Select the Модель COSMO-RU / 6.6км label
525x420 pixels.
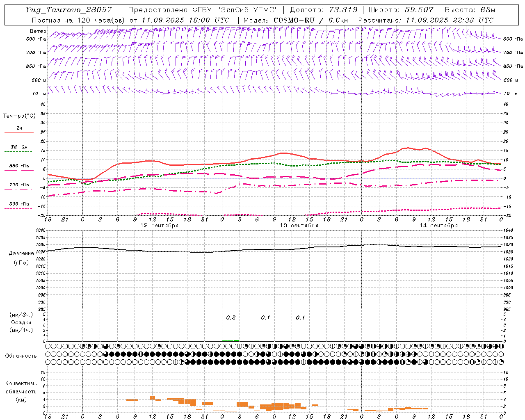pos(296,20)
